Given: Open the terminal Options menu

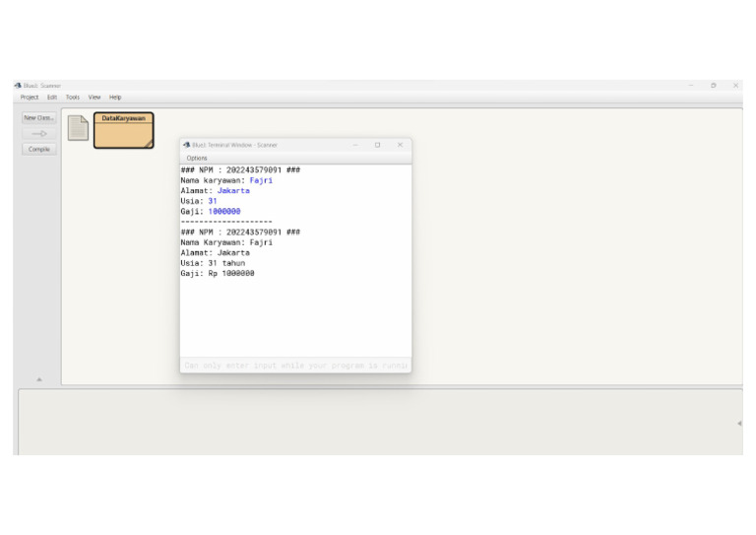Looking at the screenshot, I should 197,158.
